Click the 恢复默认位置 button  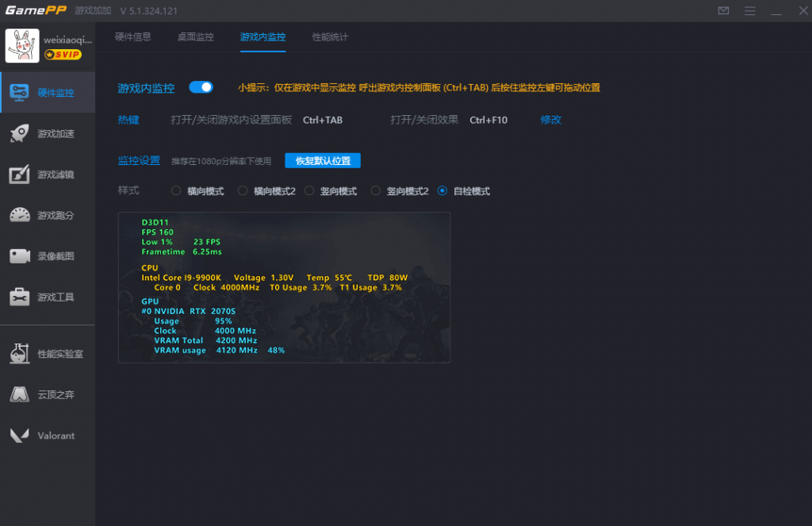tap(323, 160)
